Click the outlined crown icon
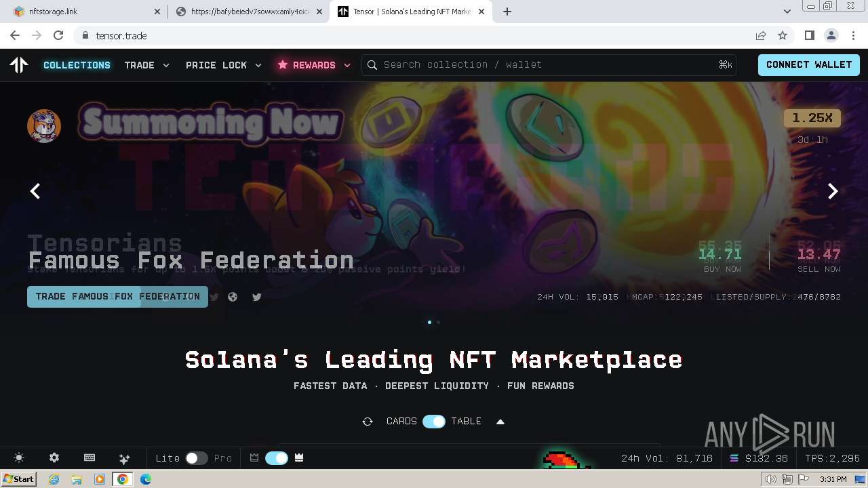This screenshot has height=488, width=868. pyautogui.click(x=254, y=458)
